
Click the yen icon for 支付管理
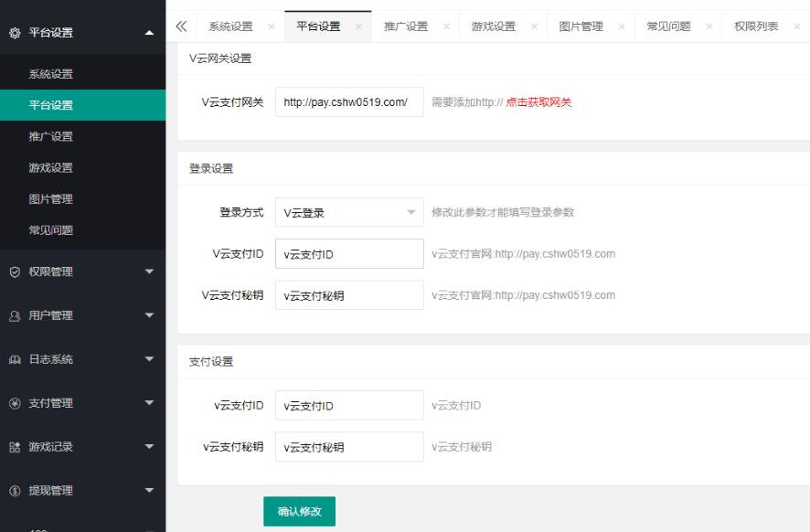15,403
